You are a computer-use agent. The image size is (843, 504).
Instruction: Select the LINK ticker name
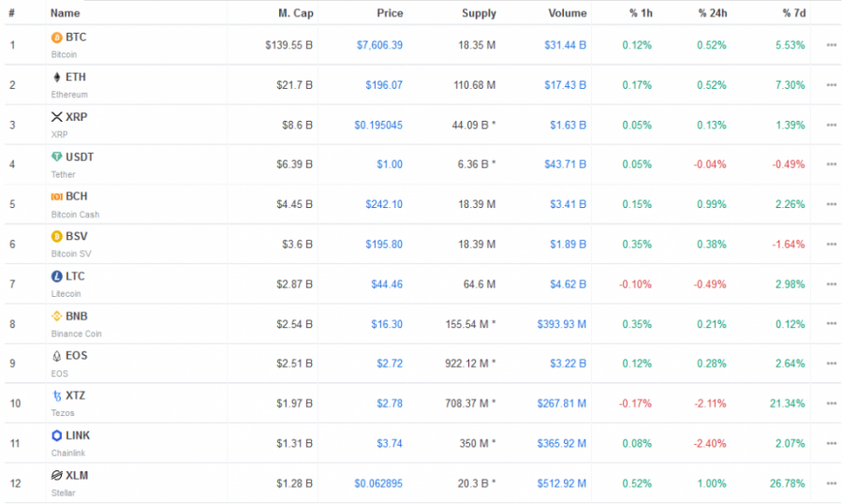point(78,436)
